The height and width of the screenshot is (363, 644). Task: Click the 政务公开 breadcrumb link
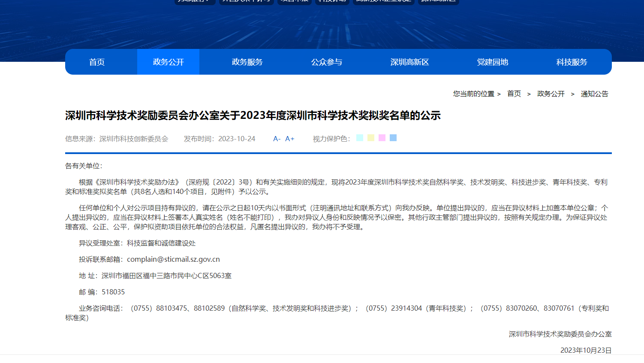(551, 94)
